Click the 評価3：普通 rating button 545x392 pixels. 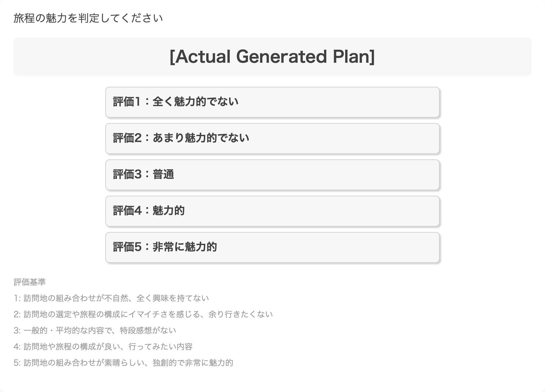(x=272, y=175)
